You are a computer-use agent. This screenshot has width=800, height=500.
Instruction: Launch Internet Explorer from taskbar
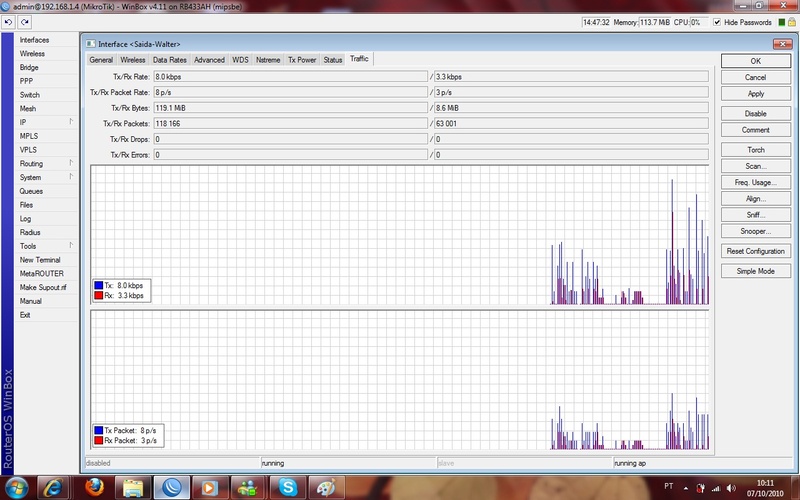click(x=53, y=487)
